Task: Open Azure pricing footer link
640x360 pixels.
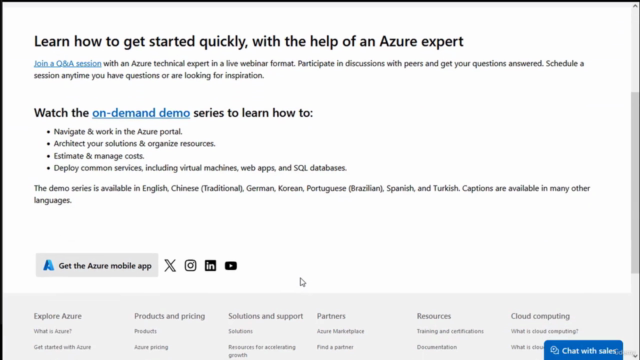Action: coord(151,347)
